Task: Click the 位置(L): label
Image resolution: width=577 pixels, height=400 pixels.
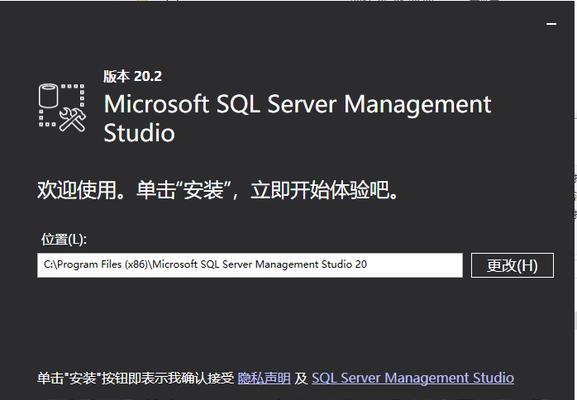Action: click(64, 239)
